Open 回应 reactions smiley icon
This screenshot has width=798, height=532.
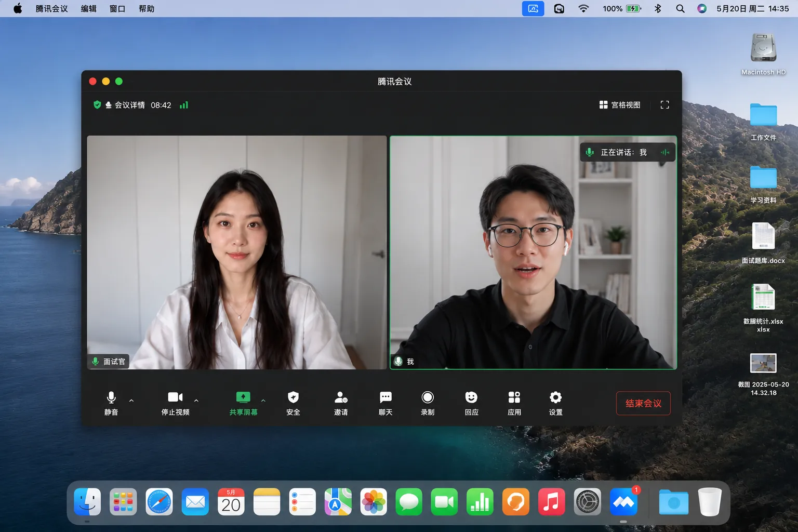[x=471, y=403]
